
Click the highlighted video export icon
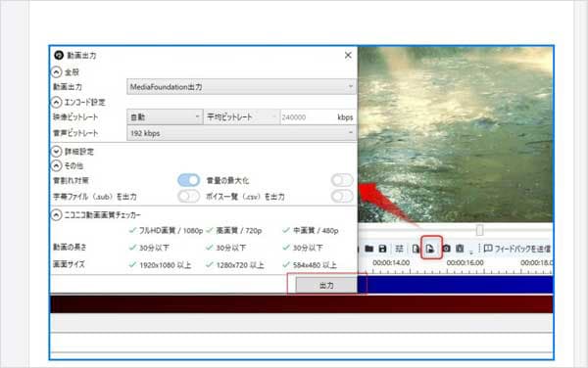click(x=431, y=249)
